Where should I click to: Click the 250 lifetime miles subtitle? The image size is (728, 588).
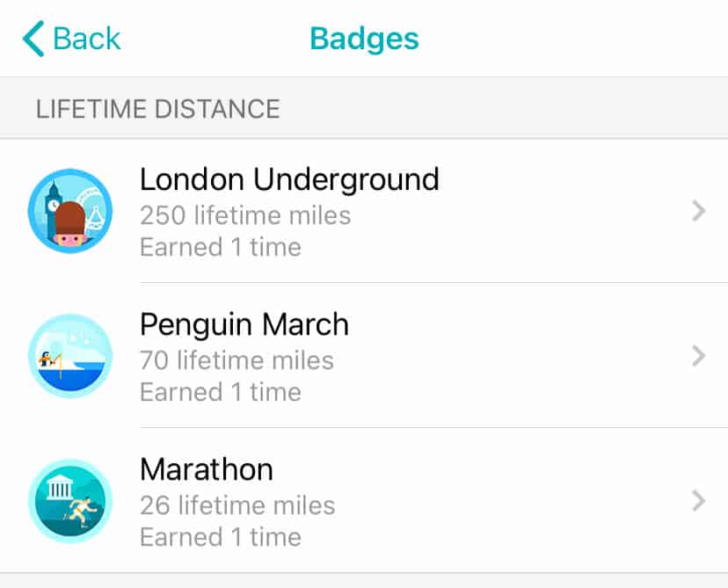(x=245, y=215)
